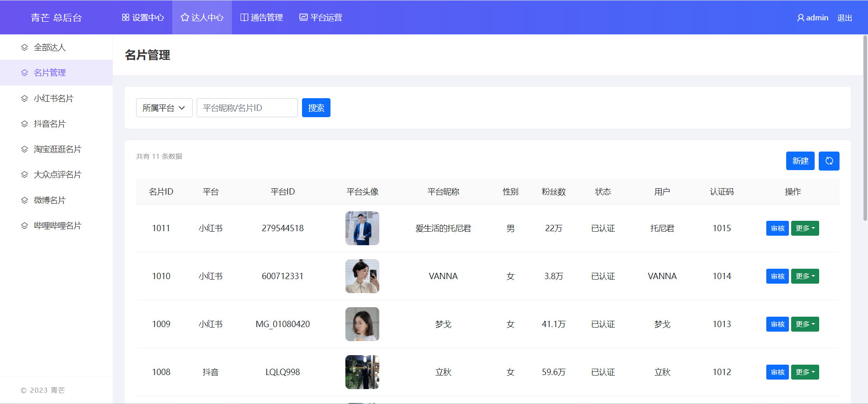Image resolution: width=868 pixels, height=404 pixels.
Task: Click the 通告管理 book icon
Action: point(244,18)
